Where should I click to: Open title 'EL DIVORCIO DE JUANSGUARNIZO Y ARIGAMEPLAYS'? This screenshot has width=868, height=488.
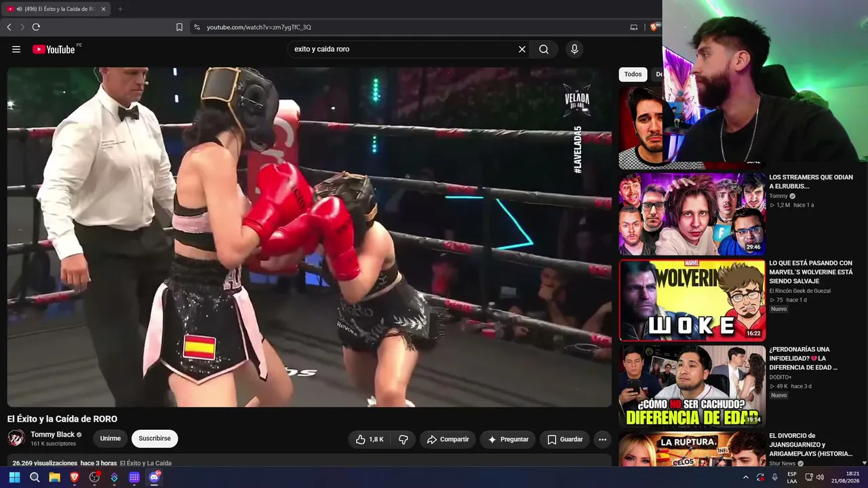811,445
